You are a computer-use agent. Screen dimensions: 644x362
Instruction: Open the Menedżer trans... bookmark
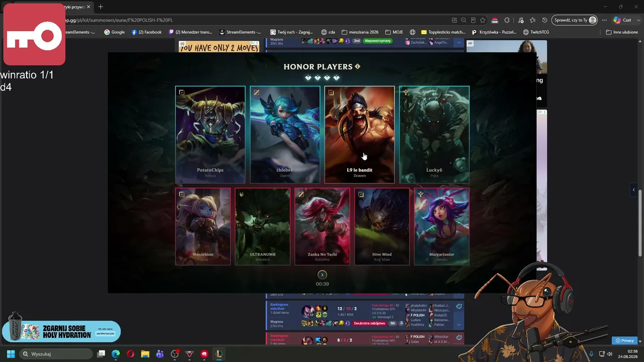tap(191, 32)
